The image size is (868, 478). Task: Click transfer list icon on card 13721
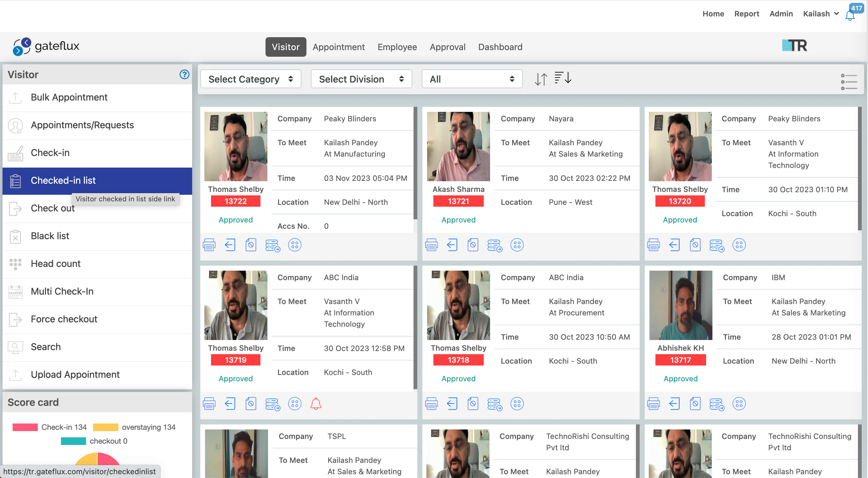coord(495,245)
